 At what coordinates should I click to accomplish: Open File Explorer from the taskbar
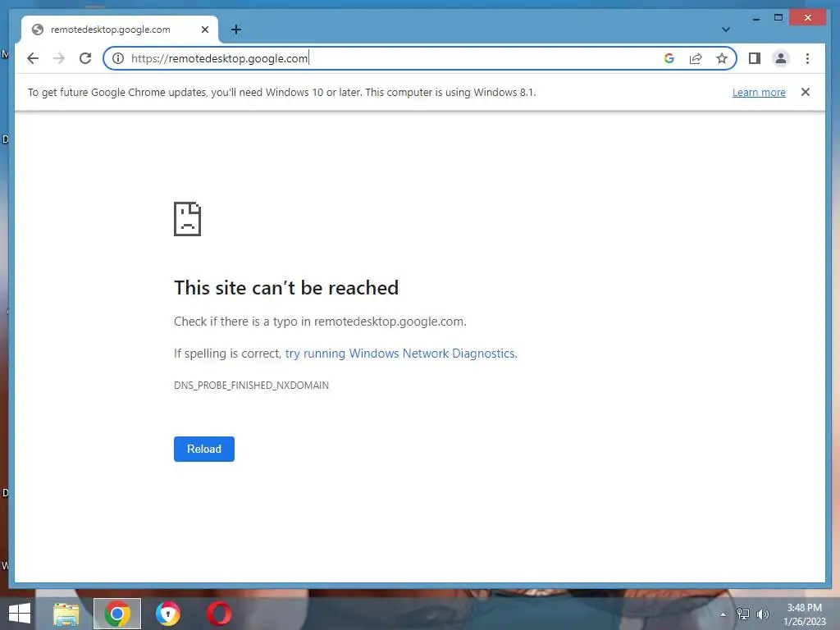[66, 614]
